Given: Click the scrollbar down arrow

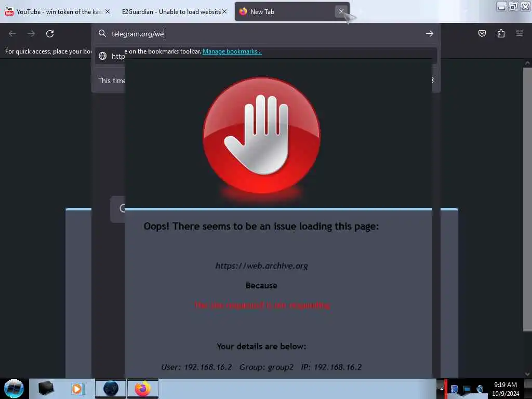Looking at the screenshot, I should point(527,374).
